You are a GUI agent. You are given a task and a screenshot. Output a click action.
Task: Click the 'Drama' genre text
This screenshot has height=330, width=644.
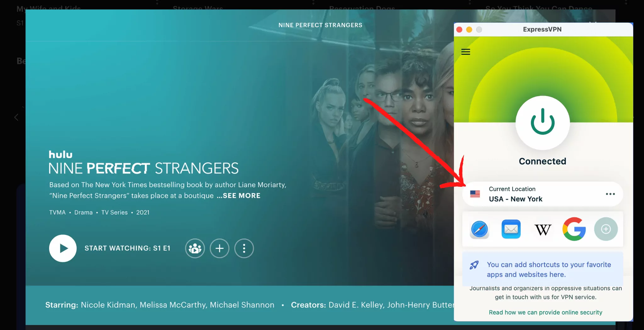(83, 212)
